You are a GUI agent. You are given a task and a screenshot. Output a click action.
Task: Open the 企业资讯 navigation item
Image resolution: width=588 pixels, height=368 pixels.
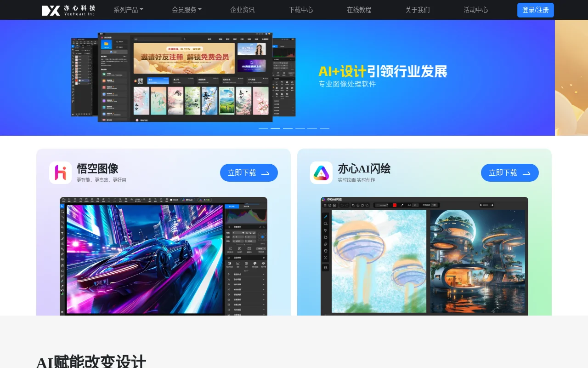(242, 10)
